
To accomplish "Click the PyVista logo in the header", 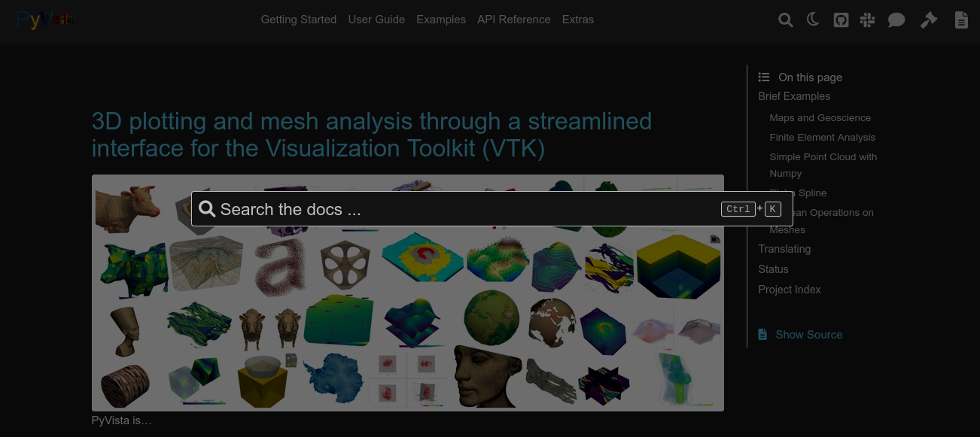I will coord(43,20).
